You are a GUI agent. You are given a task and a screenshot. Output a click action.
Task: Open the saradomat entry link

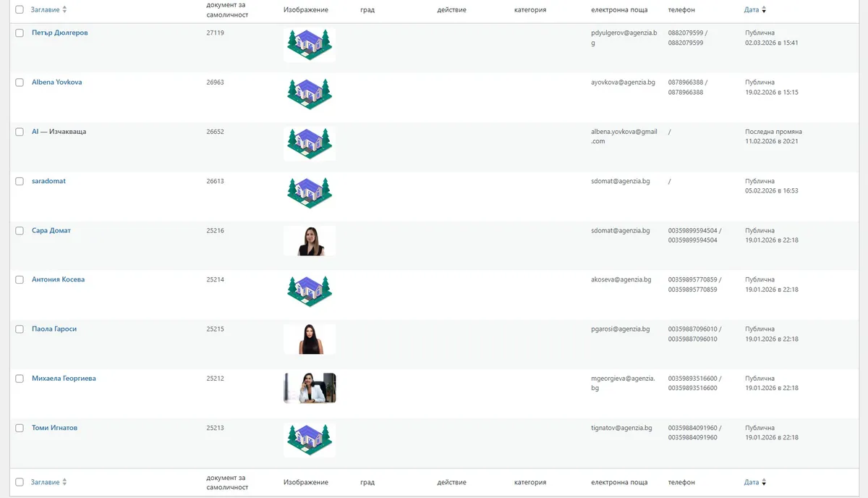48,181
